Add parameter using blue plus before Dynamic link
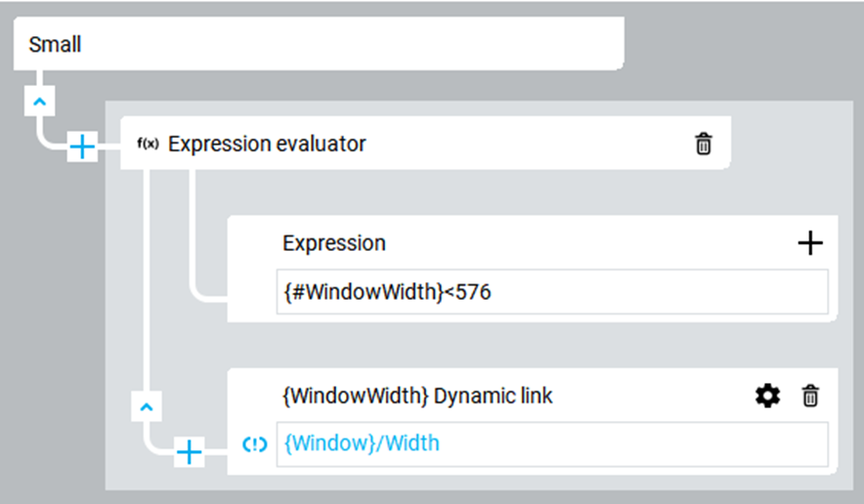This screenshot has width=864, height=504. [189, 452]
